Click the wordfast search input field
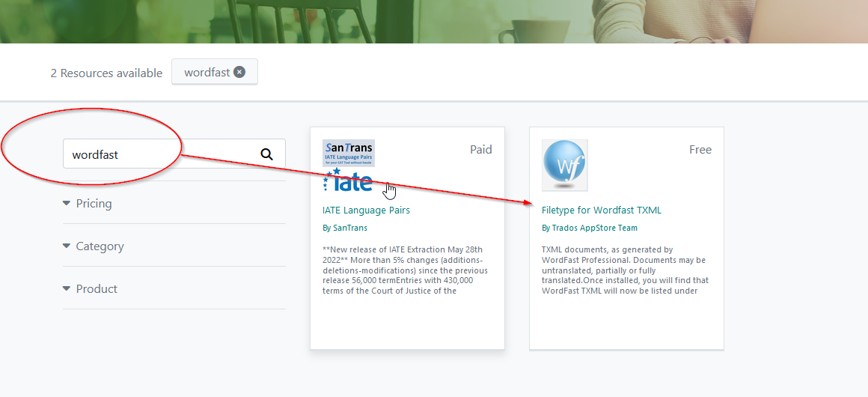Image resolution: width=868 pixels, height=397 pixels. (x=174, y=154)
